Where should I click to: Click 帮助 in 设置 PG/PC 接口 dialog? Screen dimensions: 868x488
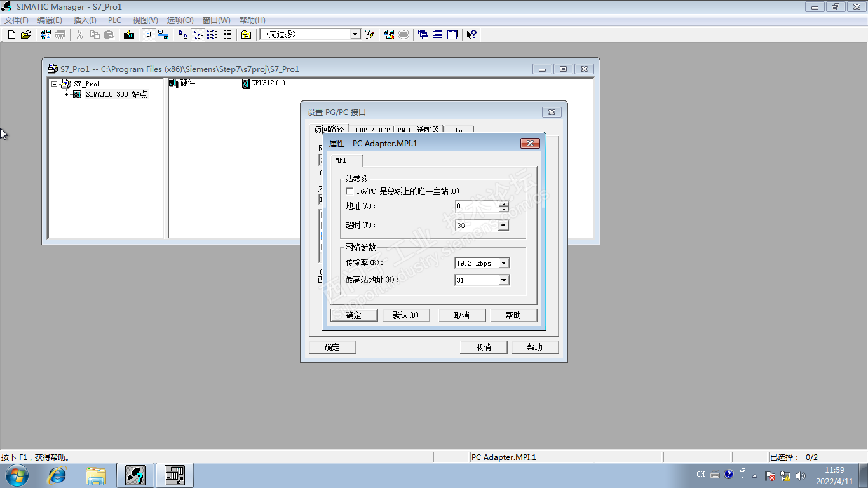click(535, 347)
